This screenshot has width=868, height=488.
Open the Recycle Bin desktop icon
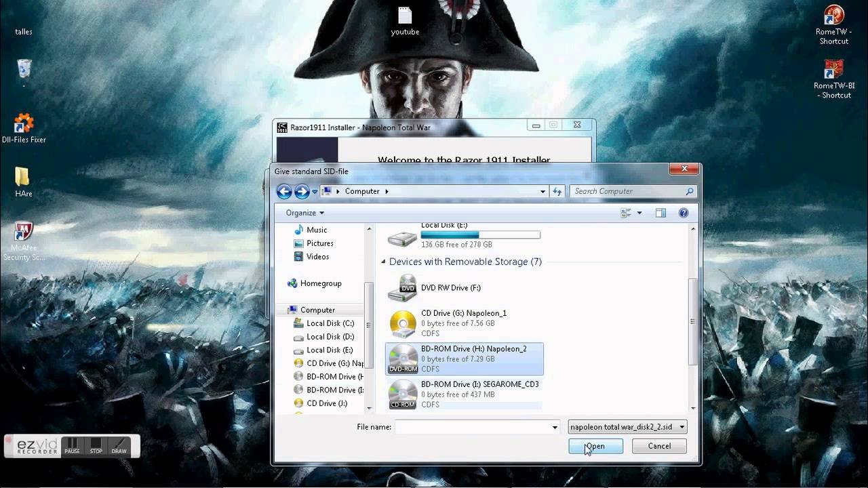click(x=24, y=69)
